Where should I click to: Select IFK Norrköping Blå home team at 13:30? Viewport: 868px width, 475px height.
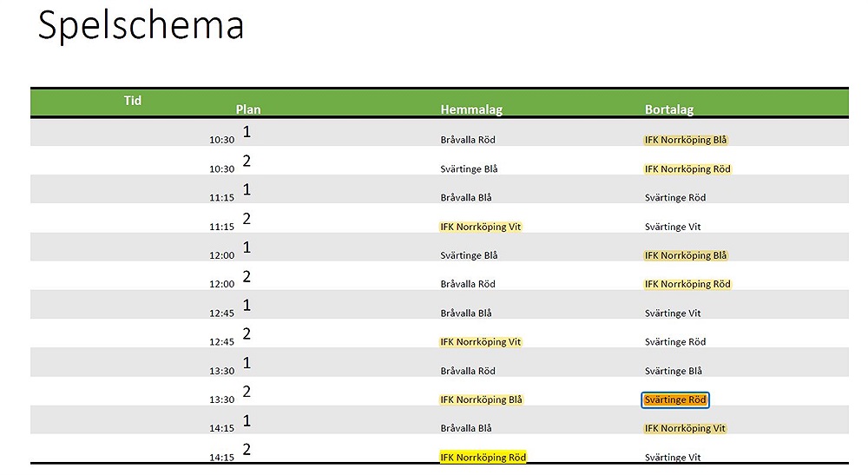tap(481, 399)
